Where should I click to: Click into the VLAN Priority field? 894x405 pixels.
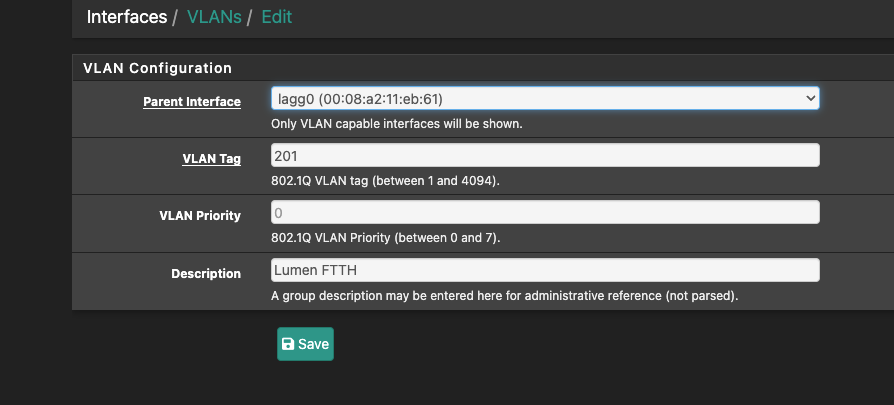pos(545,212)
